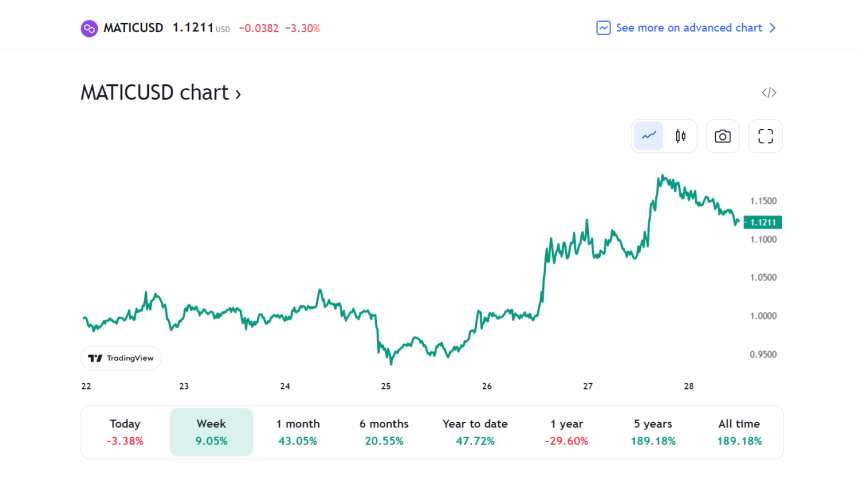Switch to line chart view
This screenshot has width=860, height=497.
click(649, 136)
